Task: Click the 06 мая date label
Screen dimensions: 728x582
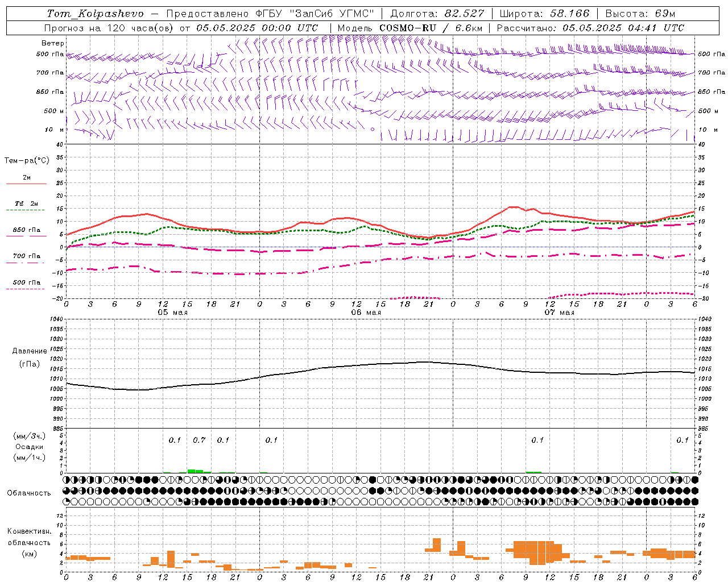Action: pos(366,312)
